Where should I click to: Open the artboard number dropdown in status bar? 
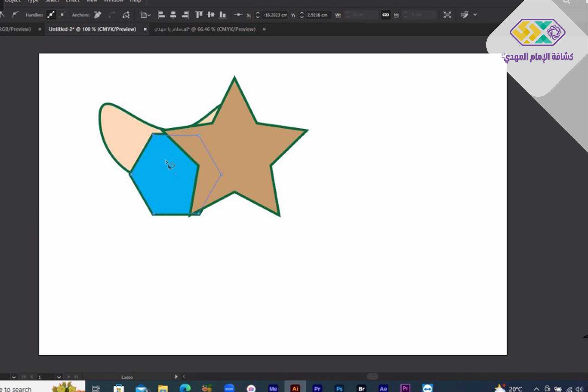(59, 377)
